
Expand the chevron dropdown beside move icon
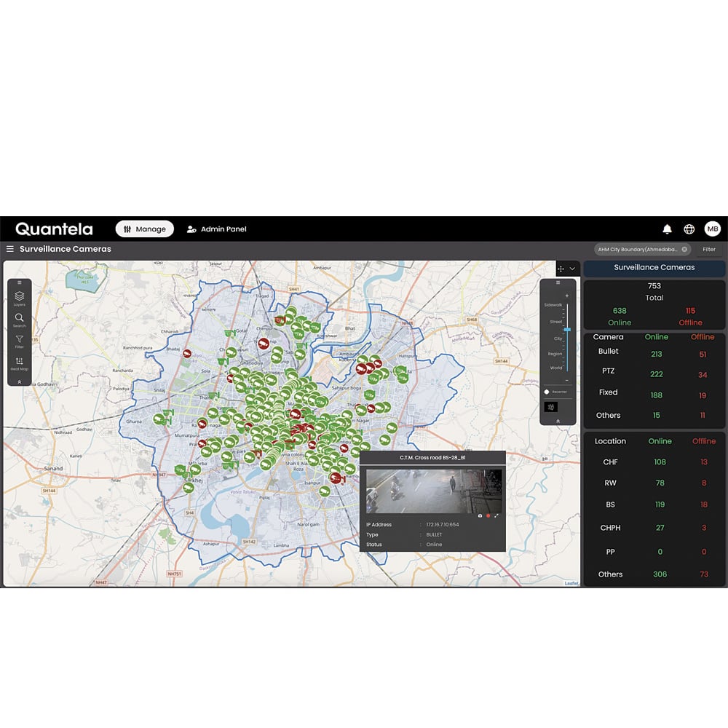click(572, 269)
